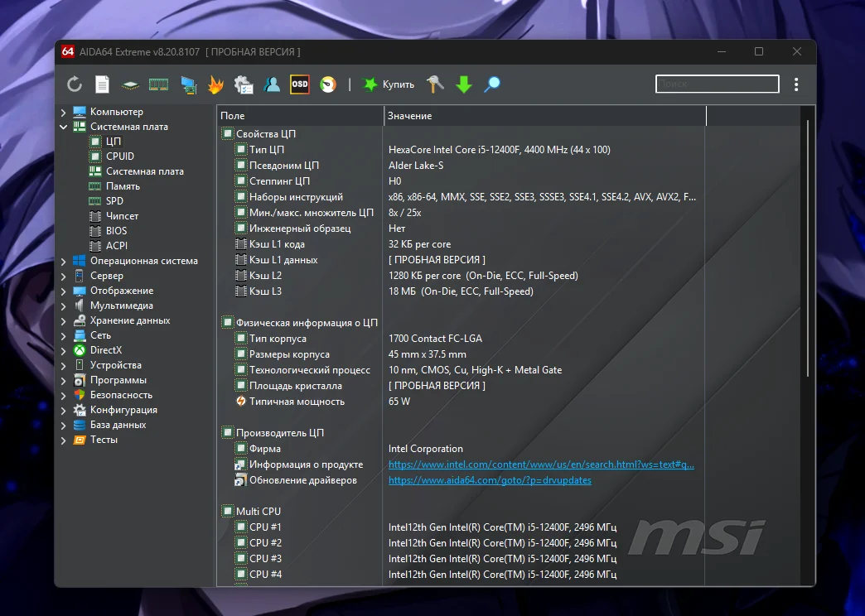Click the speaker icon beside Мультимедиа
This screenshot has height=616, width=865.
pyautogui.click(x=80, y=306)
